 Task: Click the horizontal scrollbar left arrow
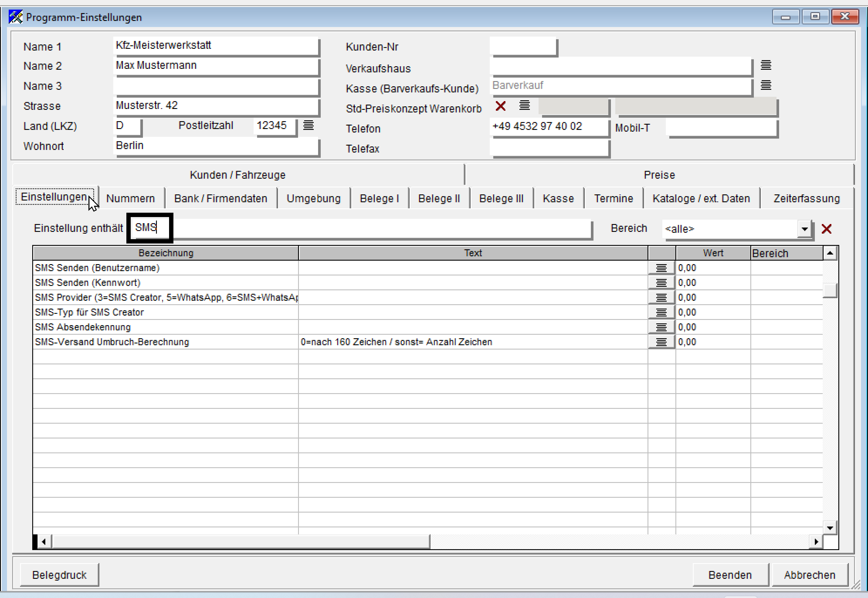click(44, 541)
